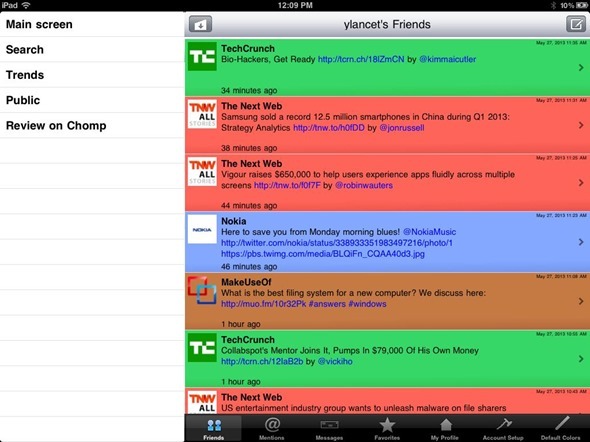Open the Default Colors tab

(561, 428)
